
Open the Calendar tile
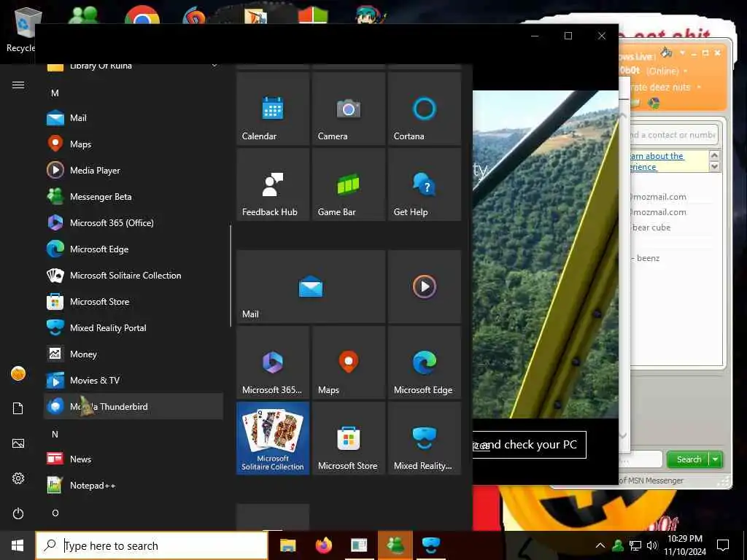(x=273, y=109)
